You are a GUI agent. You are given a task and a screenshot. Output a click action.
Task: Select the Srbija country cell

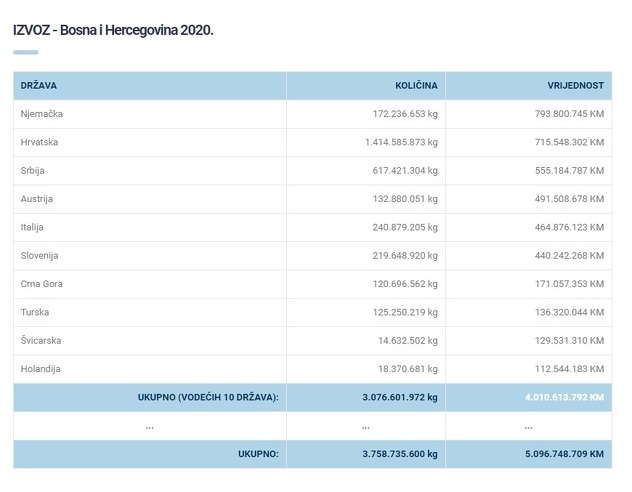coord(33,171)
